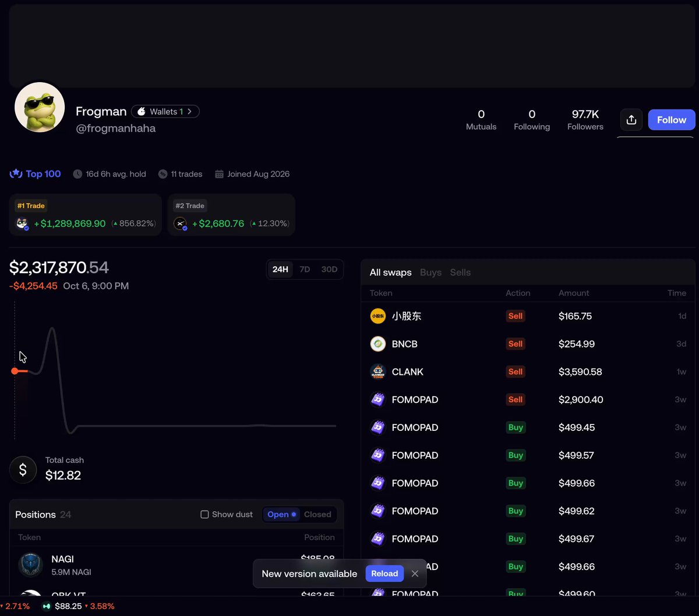Viewport: 699px width, 616px height.
Task: Open the Following count list
Action: tap(532, 120)
